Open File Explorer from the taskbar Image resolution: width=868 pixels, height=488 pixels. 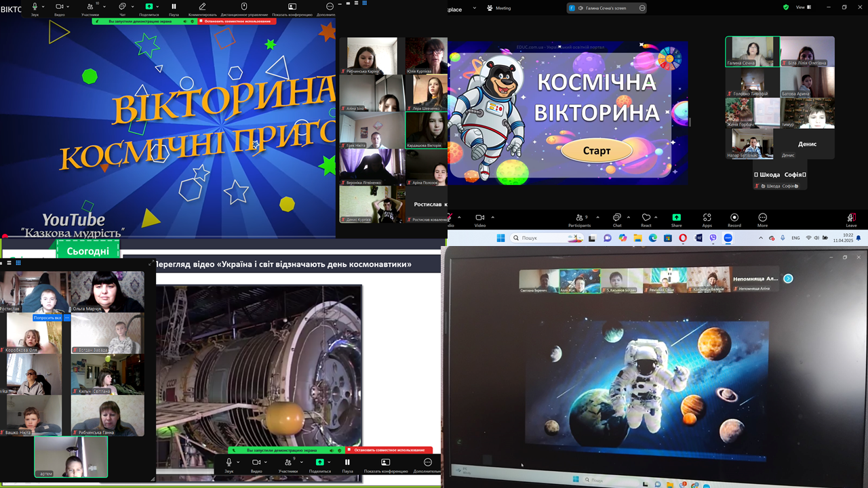click(x=637, y=238)
